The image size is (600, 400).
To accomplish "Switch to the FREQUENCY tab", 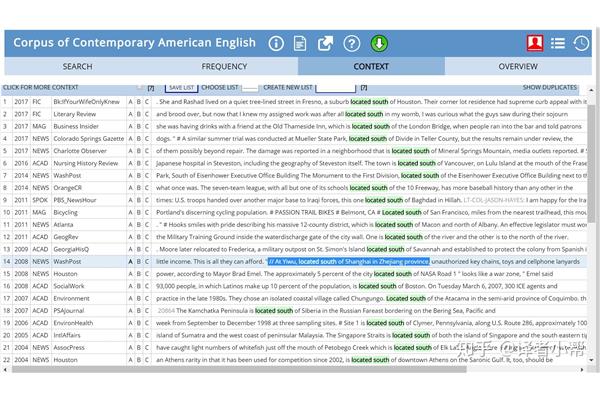I will [224, 67].
